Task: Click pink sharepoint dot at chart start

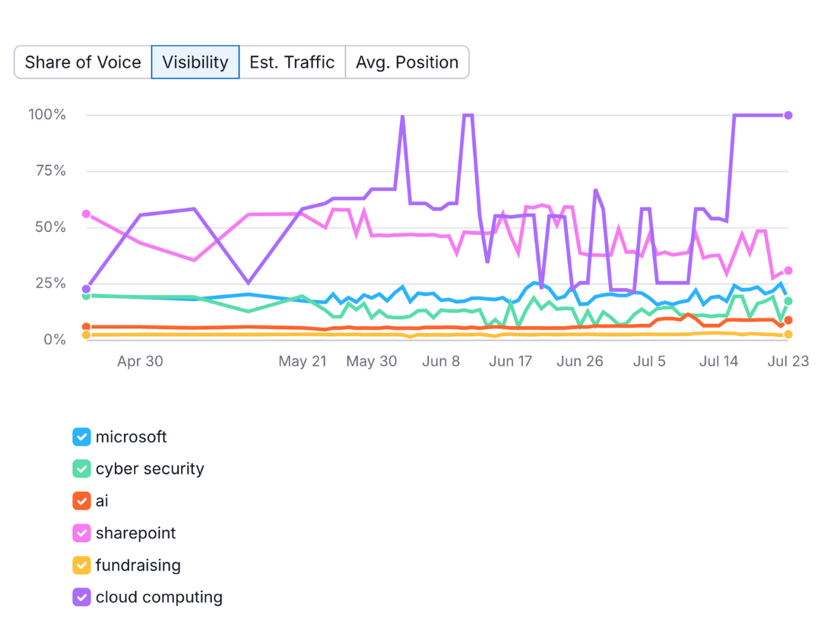Action: click(86, 214)
